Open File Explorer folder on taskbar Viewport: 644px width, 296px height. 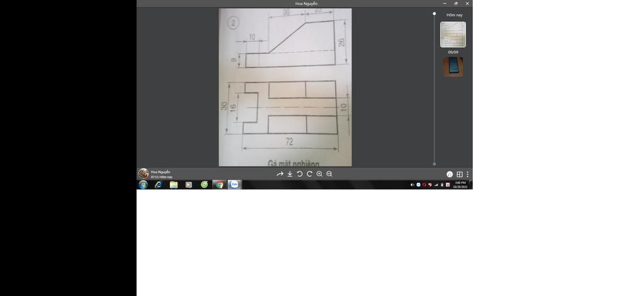click(x=174, y=185)
